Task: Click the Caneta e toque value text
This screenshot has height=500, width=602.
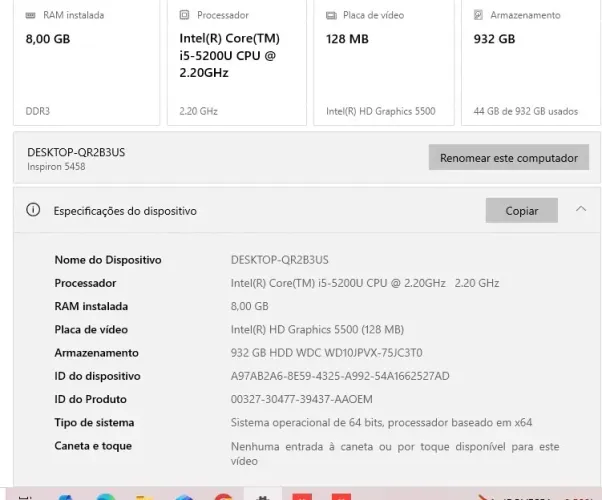Action: pyautogui.click(x=395, y=454)
